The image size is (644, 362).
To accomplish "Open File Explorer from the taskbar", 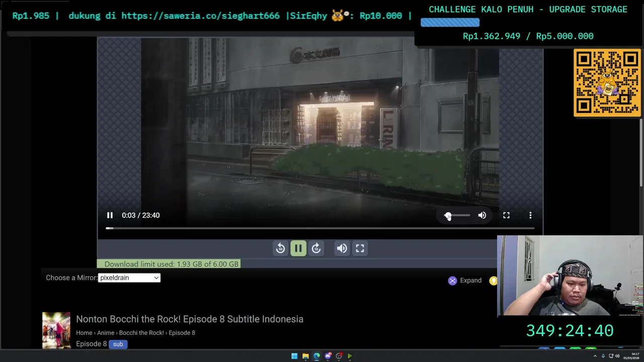I will pyautogui.click(x=305, y=356).
